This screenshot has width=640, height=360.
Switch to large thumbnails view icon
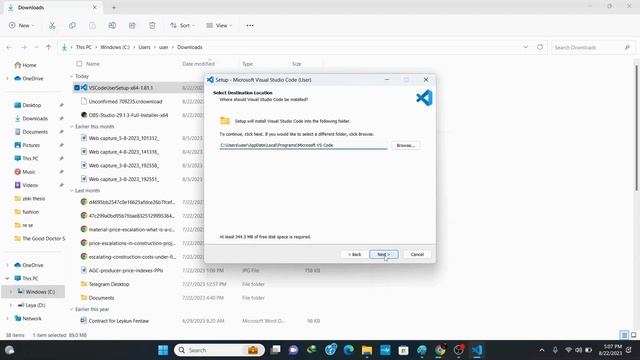tap(633, 335)
